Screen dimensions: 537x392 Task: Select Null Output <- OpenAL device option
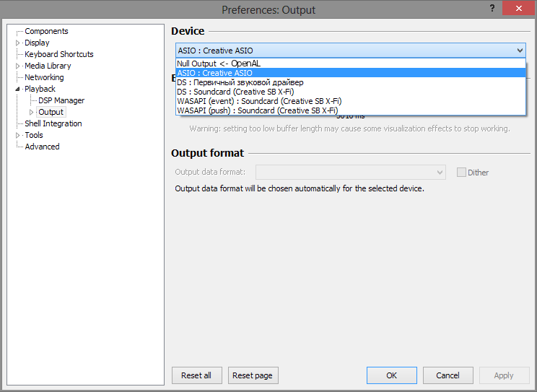(x=218, y=64)
